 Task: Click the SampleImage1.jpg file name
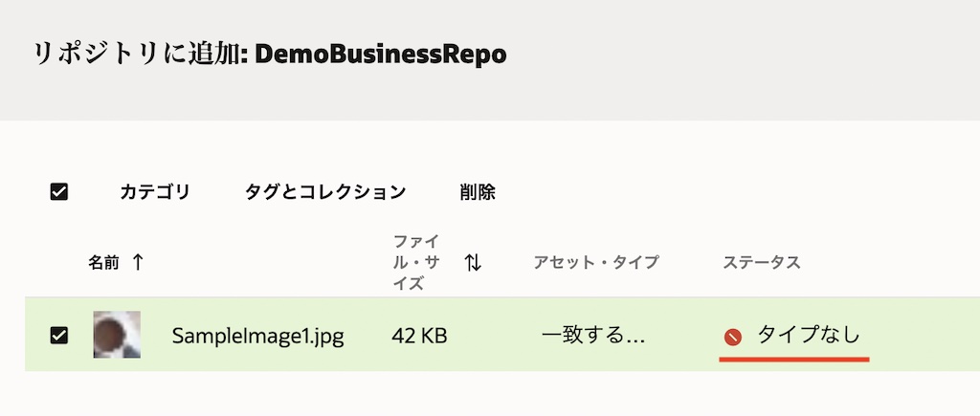pos(257,336)
